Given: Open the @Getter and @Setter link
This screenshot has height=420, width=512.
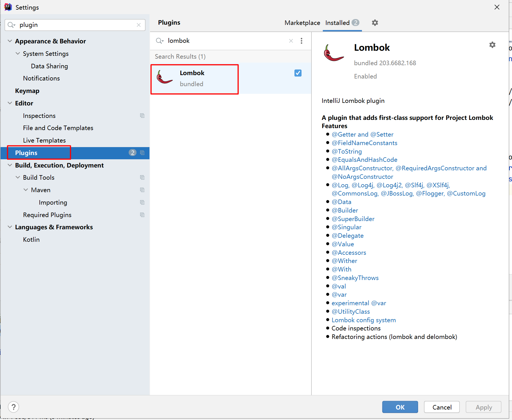Looking at the screenshot, I should (x=363, y=134).
